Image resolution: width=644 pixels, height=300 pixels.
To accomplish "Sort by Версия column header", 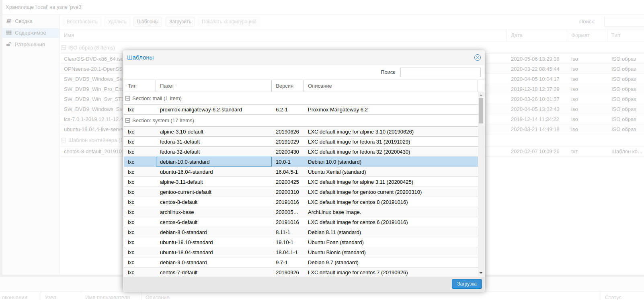I will point(287,86).
